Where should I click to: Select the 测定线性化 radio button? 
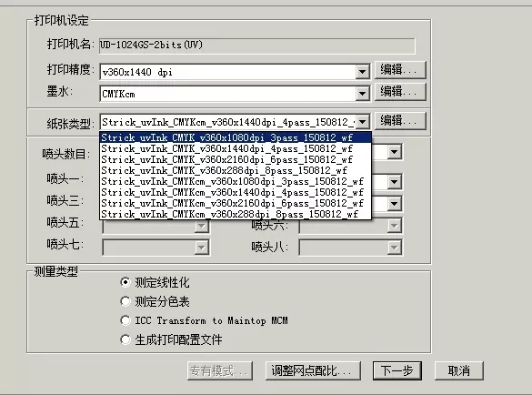click(x=125, y=282)
